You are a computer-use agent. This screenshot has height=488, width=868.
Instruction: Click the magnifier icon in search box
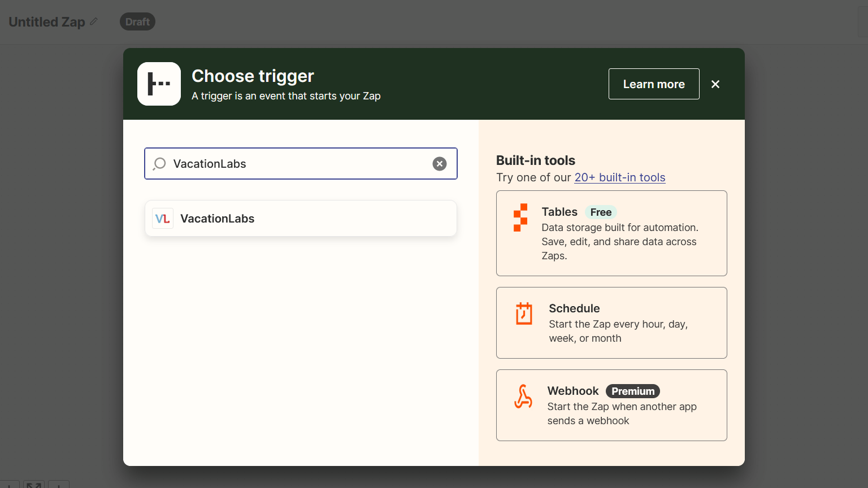click(x=159, y=164)
